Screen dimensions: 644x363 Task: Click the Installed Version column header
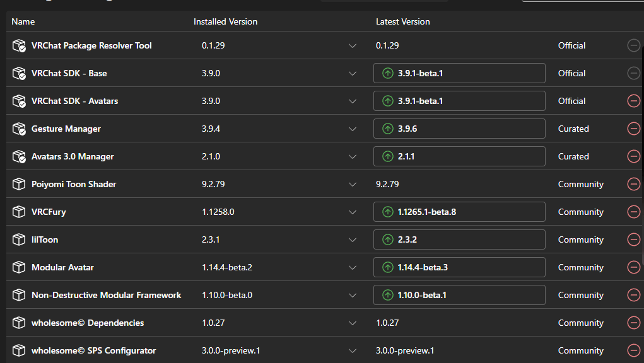225,21
